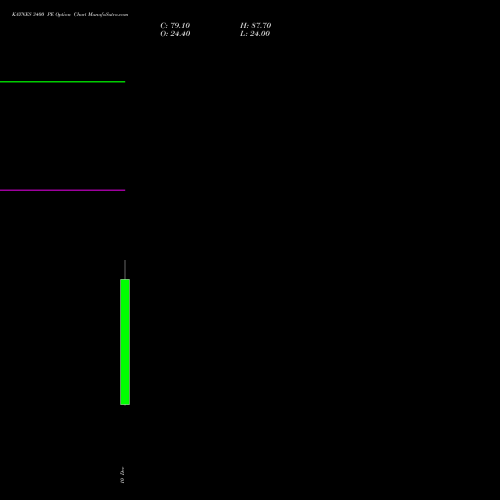Image resolution: width=500 pixels, height=500 pixels.
Task: Click the magenta horizontal indicator line
Action: pos(62,190)
